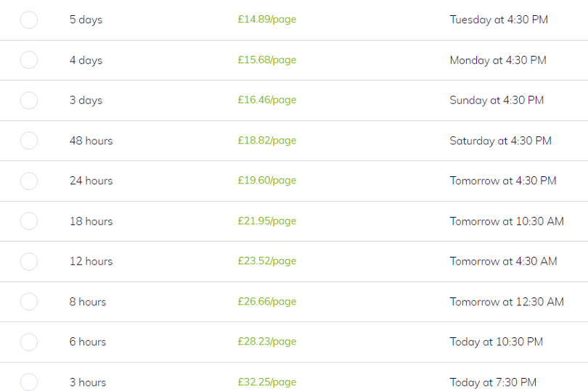
Task: Click the £23.52/page price
Action: [267, 261]
